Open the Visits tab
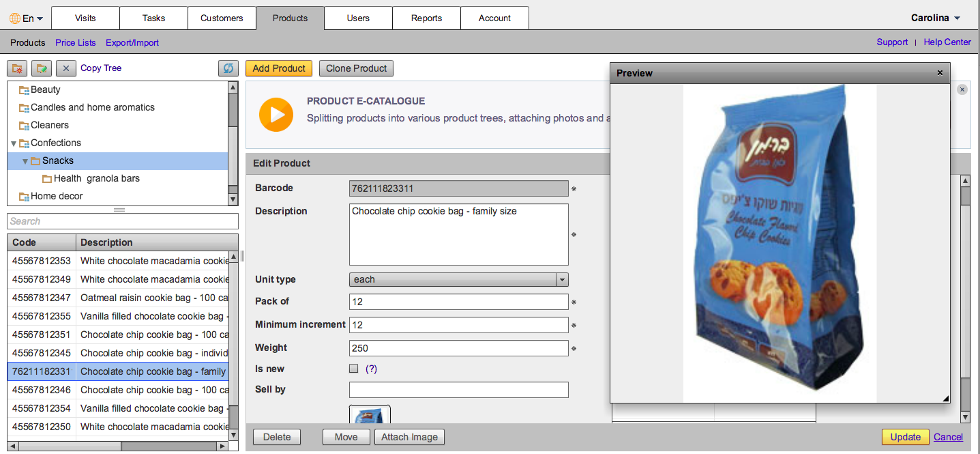 [x=85, y=18]
